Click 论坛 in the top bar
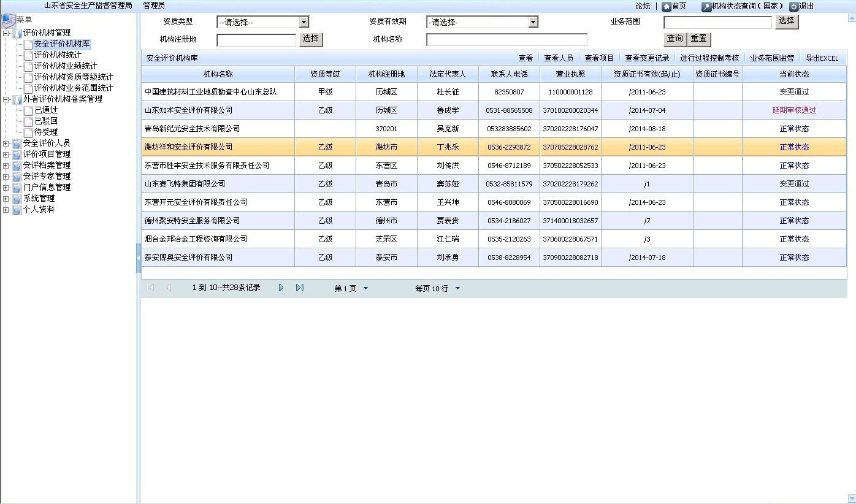Viewport: 856px width, 504px height. (641, 6)
